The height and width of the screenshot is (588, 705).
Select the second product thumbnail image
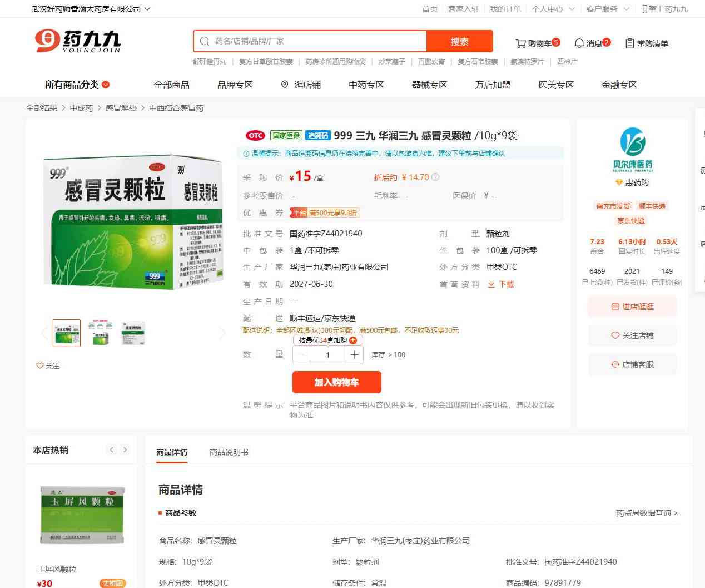[x=100, y=333]
